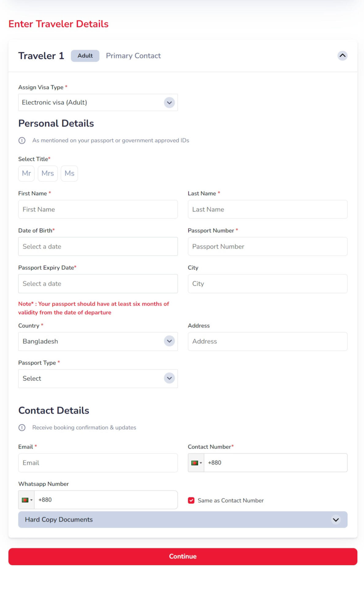Viewport: 364px width, 596px height.
Task: Click the Contact Details info icon
Action: (22, 428)
